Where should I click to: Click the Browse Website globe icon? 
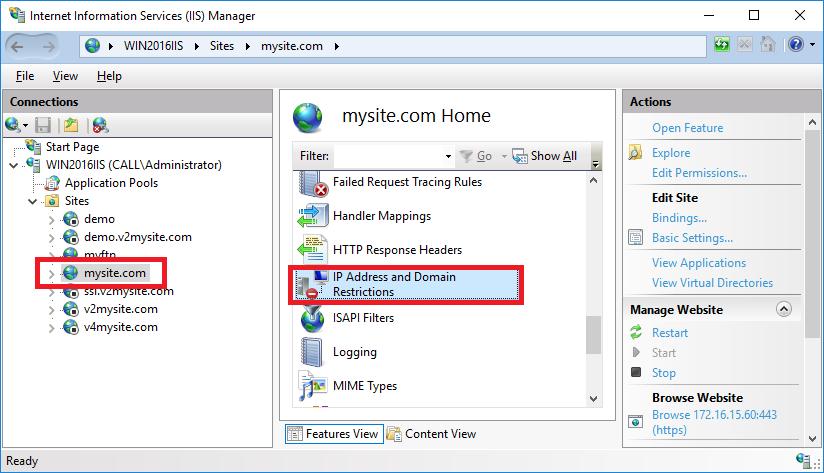[635, 421]
